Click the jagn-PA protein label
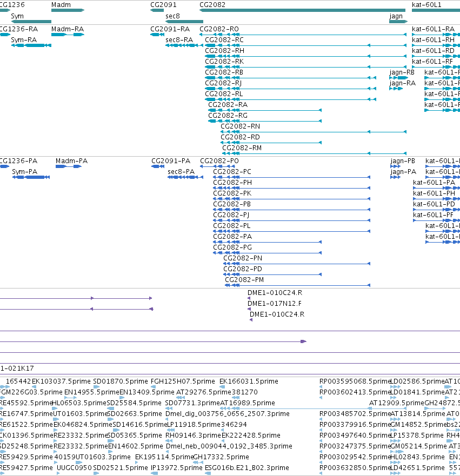This screenshot has width=460, height=476. (403, 172)
